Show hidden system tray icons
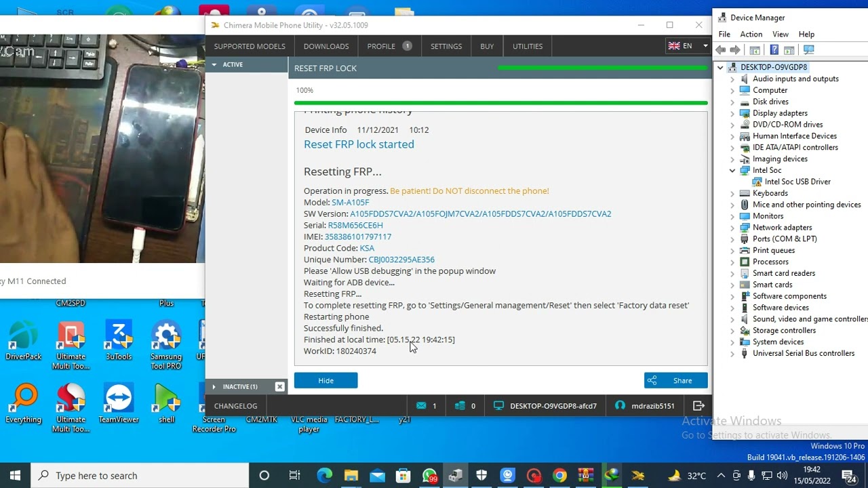The width and height of the screenshot is (868, 488). (x=721, y=475)
